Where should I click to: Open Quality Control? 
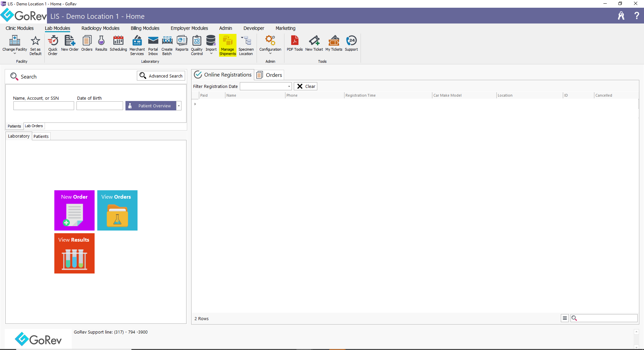pos(197,45)
